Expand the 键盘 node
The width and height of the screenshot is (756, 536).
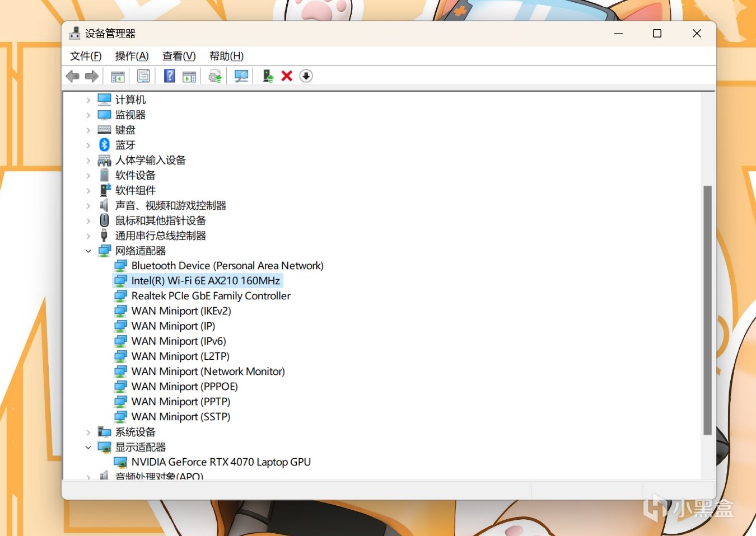pos(88,130)
